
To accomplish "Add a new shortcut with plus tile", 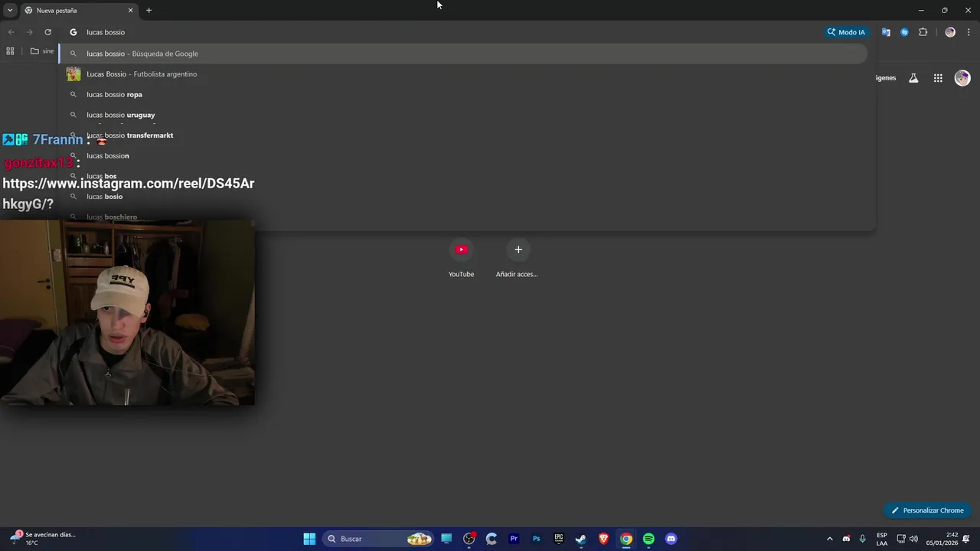I will [518, 258].
